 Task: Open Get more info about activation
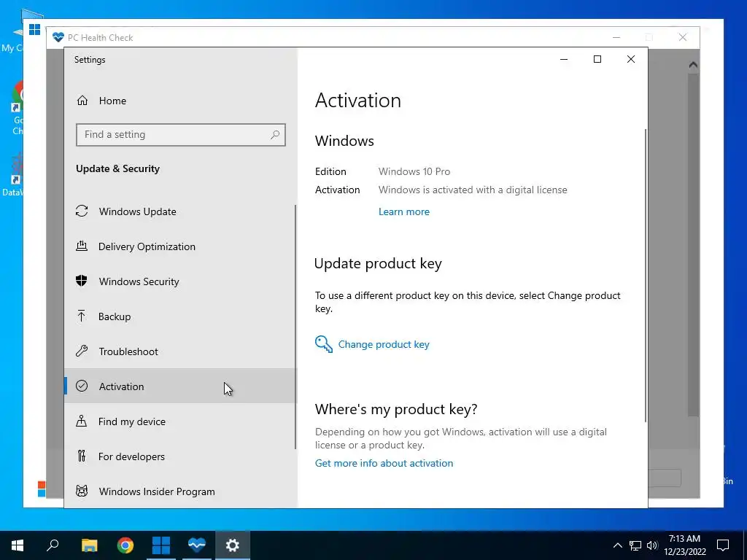pyautogui.click(x=384, y=463)
